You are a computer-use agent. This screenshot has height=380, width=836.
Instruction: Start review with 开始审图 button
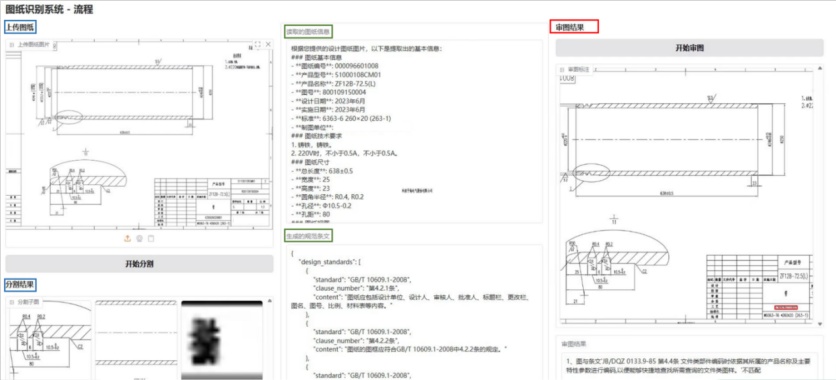[689, 47]
